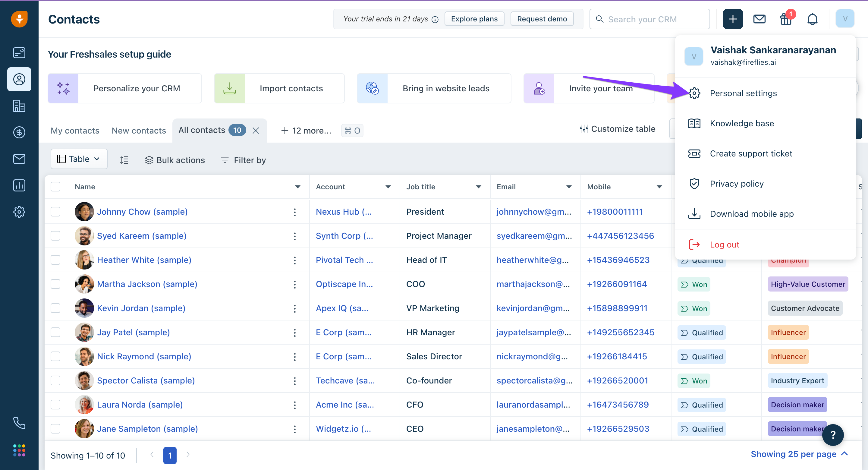Click the Request demo button
868x470 pixels.
click(542, 19)
